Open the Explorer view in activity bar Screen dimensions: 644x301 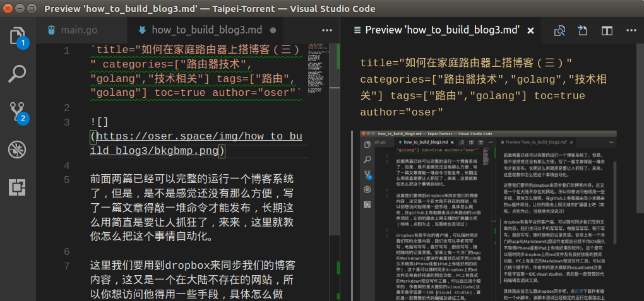(x=17, y=36)
